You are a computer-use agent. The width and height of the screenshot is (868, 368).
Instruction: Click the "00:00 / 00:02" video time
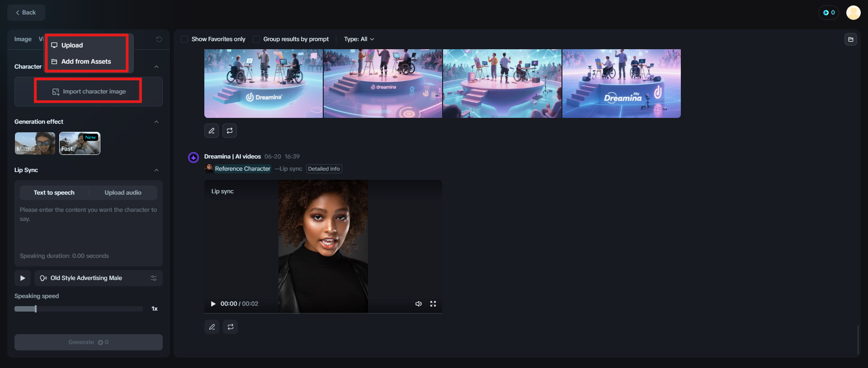[x=240, y=304]
